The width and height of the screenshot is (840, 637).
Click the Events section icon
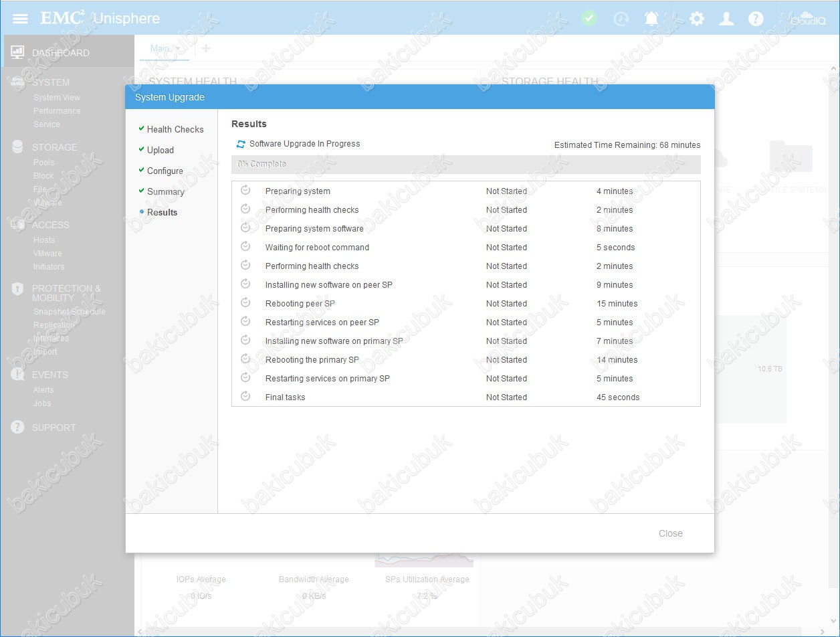point(18,375)
